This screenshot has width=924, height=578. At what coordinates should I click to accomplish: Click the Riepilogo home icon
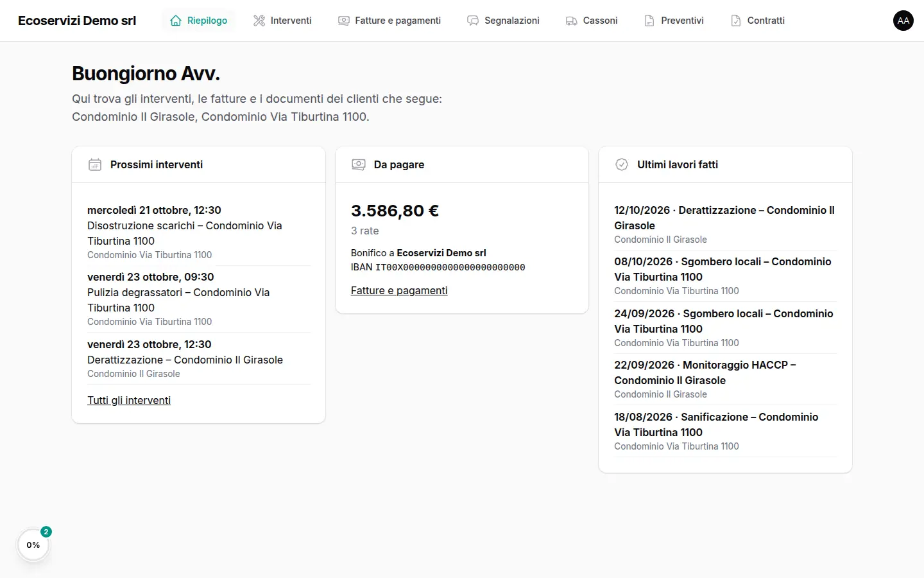(176, 21)
